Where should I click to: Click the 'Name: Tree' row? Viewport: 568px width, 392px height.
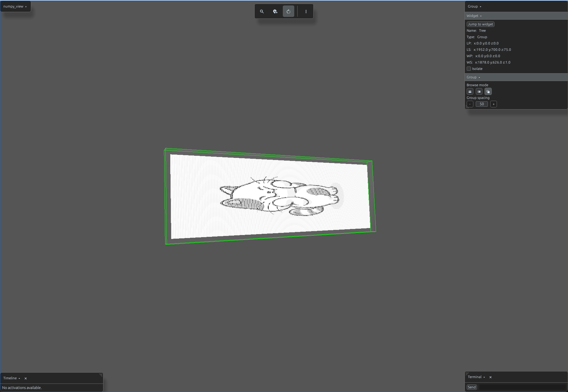point(476,31)
